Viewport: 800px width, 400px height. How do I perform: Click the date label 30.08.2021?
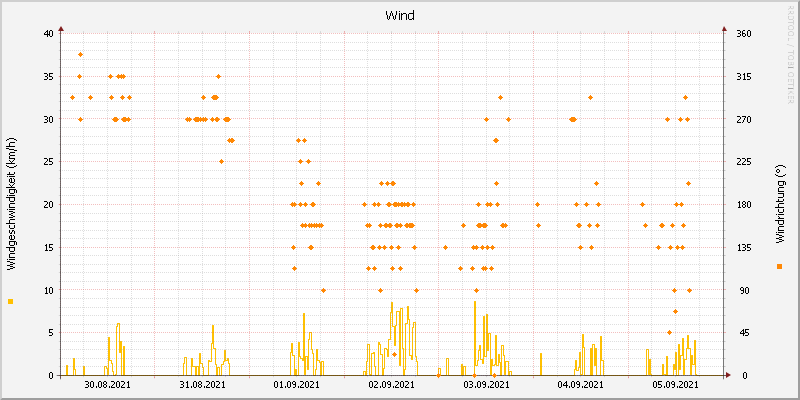107,384
